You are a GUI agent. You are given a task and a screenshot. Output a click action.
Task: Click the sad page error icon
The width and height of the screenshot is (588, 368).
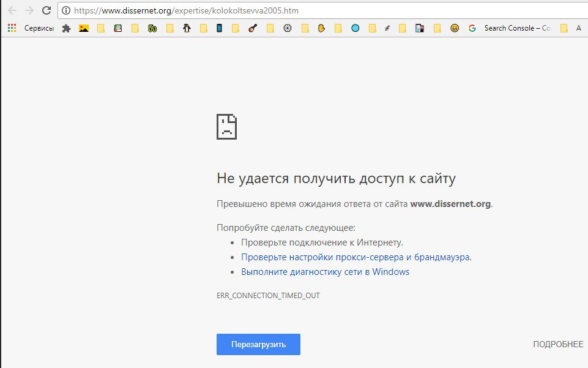(x=226, y=127)
